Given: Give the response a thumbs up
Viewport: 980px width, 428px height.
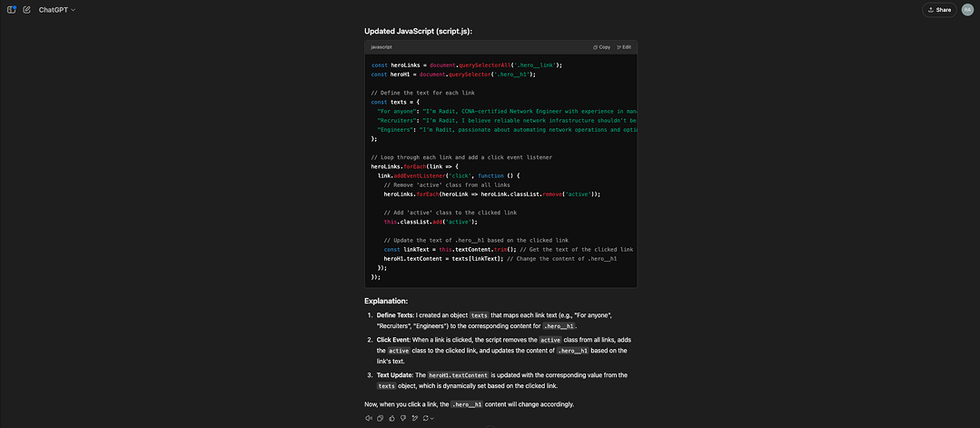Looking at the screenshot, I should tap(391, 418).
